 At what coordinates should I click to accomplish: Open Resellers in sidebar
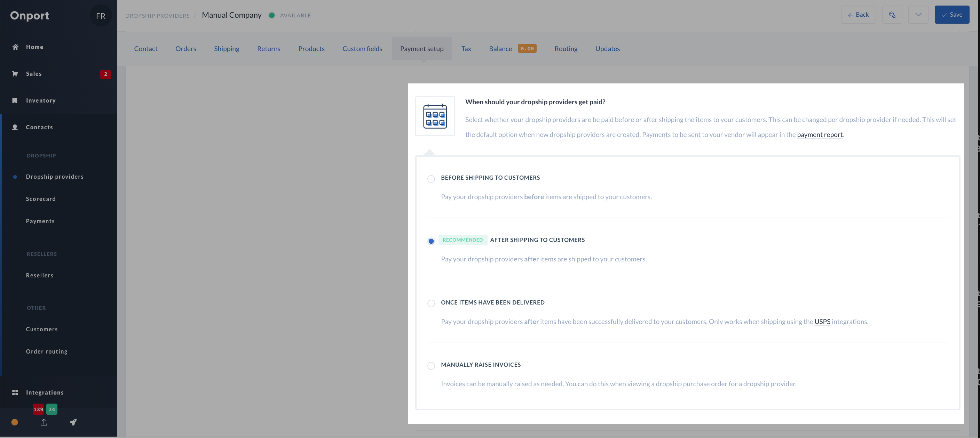pos(40,275)
